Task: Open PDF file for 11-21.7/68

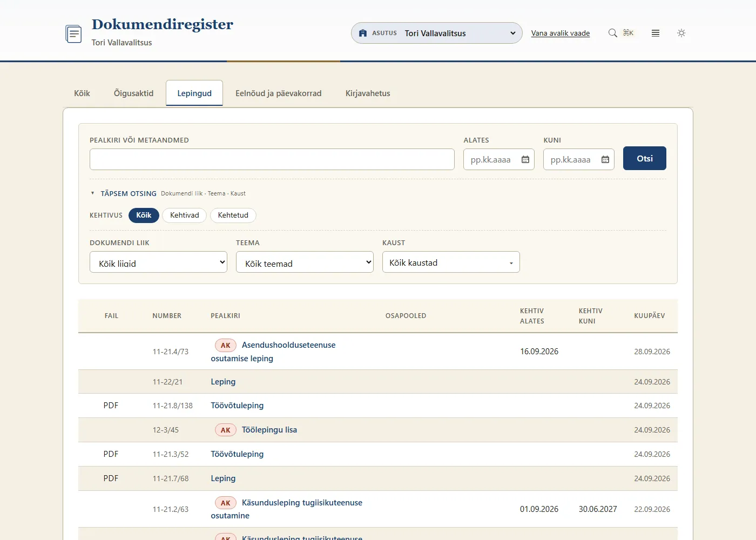Action: point(111,478)
